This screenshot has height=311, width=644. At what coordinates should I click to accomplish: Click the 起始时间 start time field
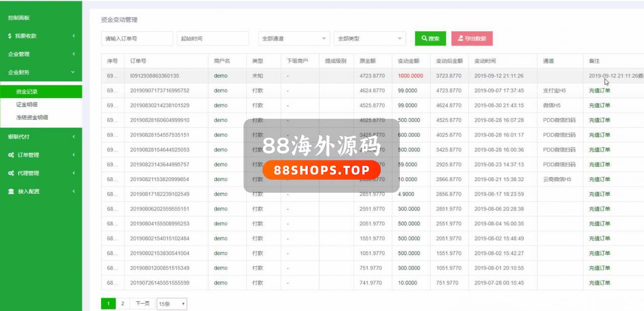click(213, 39)
